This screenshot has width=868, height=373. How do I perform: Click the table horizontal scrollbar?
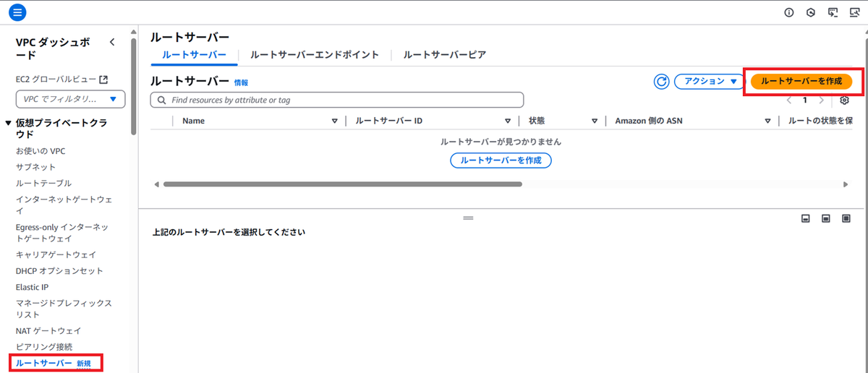(342, 184)
